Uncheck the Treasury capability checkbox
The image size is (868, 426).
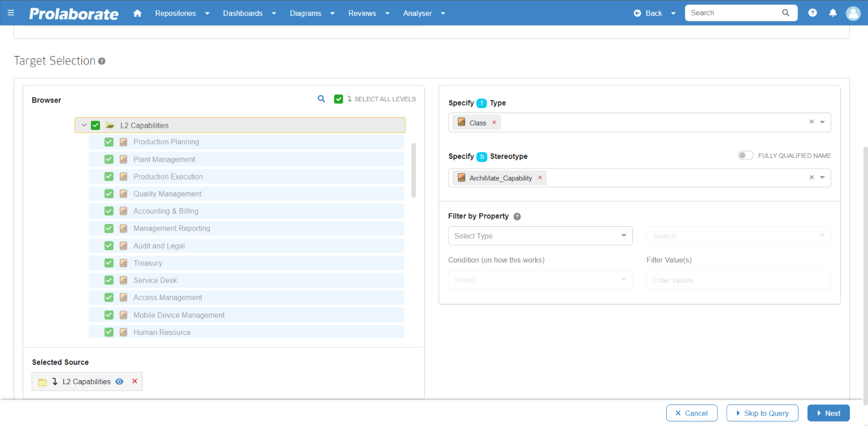[x=108, y=263]
